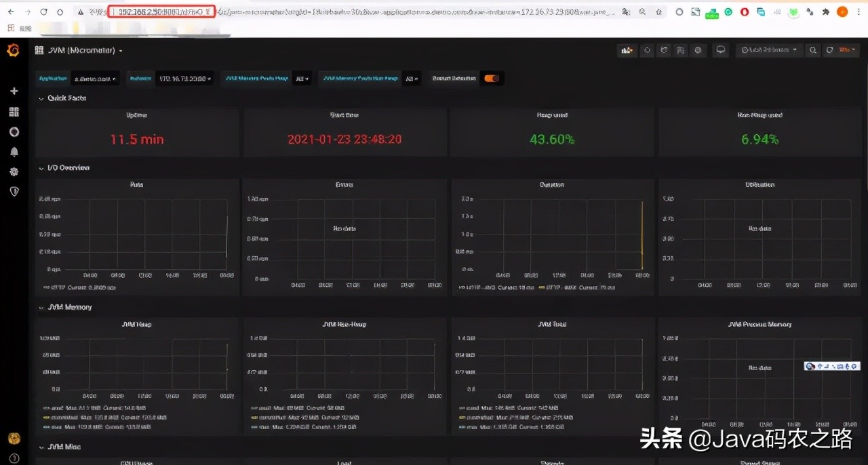This screenshot has width=868, height=465.
Task: Click the 2021-01-23 23:48:20 start time value
Action: pos(344,139)
